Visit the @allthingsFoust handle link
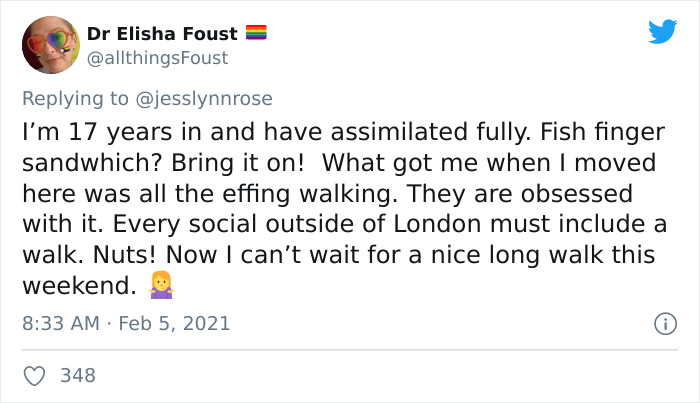This screenshot has width=700, height=403. (x=157, y=58)
